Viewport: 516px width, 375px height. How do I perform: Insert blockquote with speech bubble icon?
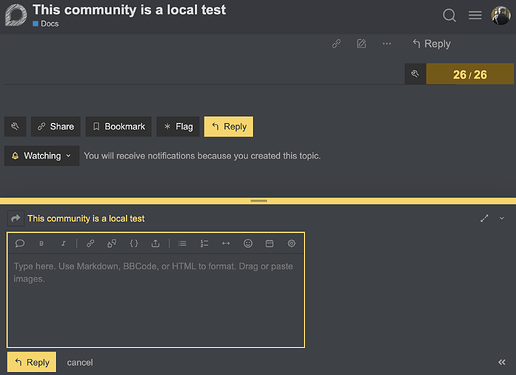coord(20,243)
